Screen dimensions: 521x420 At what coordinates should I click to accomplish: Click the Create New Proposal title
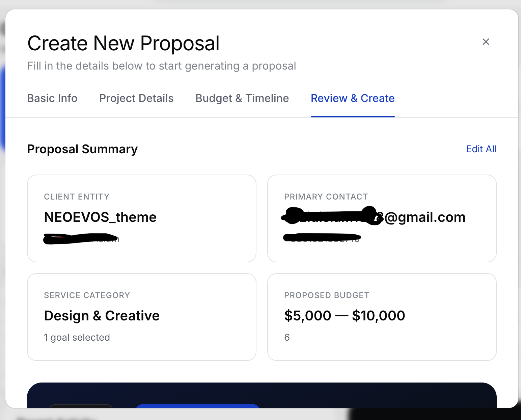(x=124, y=43)
